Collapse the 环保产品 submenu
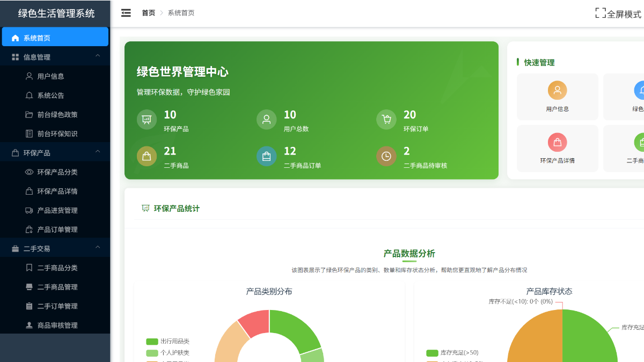Screen dimensions: 644x362 [x=98, y=152]
